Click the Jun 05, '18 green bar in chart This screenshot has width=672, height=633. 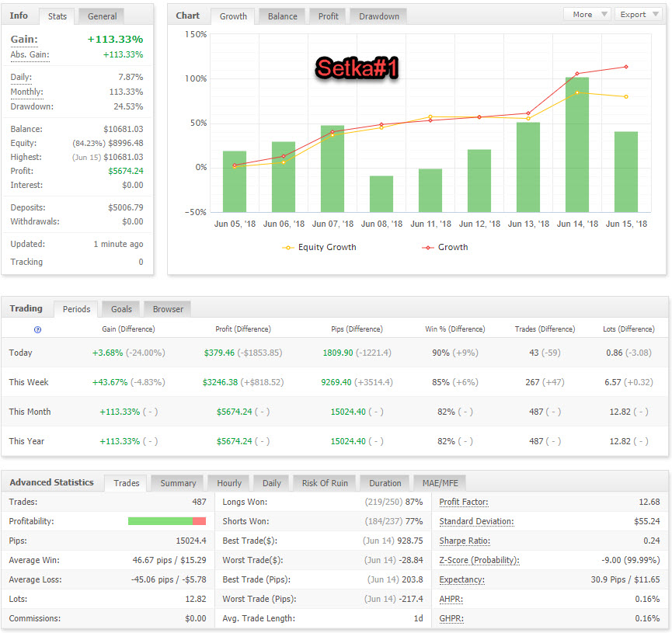click(x=235, y=182)
